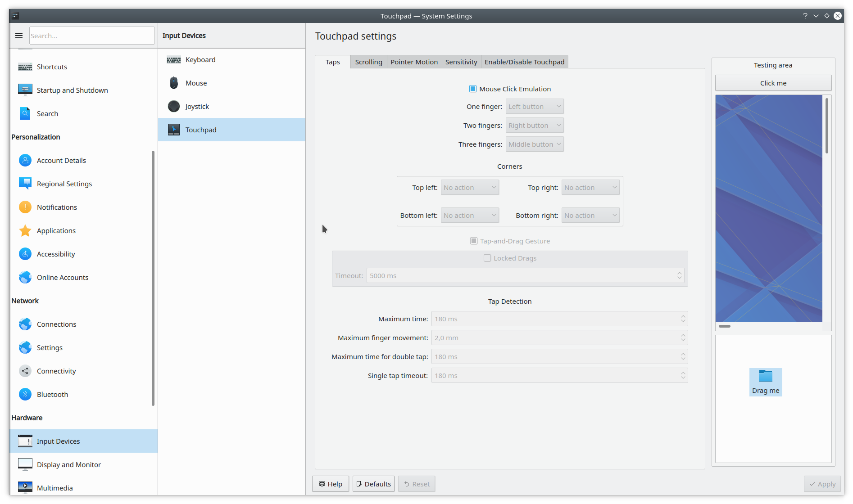Toggle Locked Drags checkbox
The height and width of the screenshot is (504, 853).
487,258
